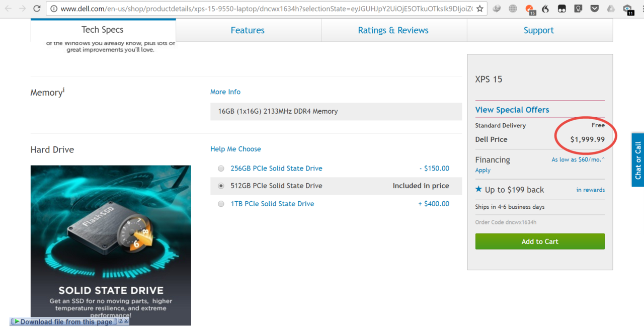Click the 512GB PCIe Solid State Drive label
This screenshot has height=329, width=644.
click(x=276, y=186)
